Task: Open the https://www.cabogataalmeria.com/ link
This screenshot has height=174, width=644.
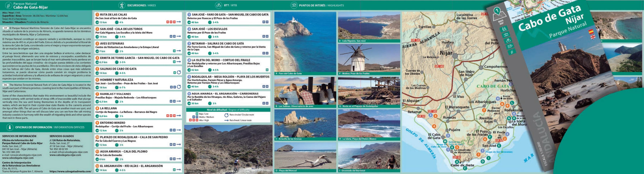Action: [x=70, y=171]
